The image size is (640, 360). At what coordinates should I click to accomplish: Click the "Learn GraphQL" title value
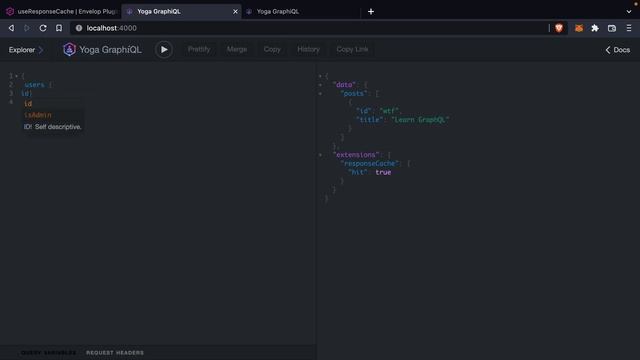pos(420,120)
